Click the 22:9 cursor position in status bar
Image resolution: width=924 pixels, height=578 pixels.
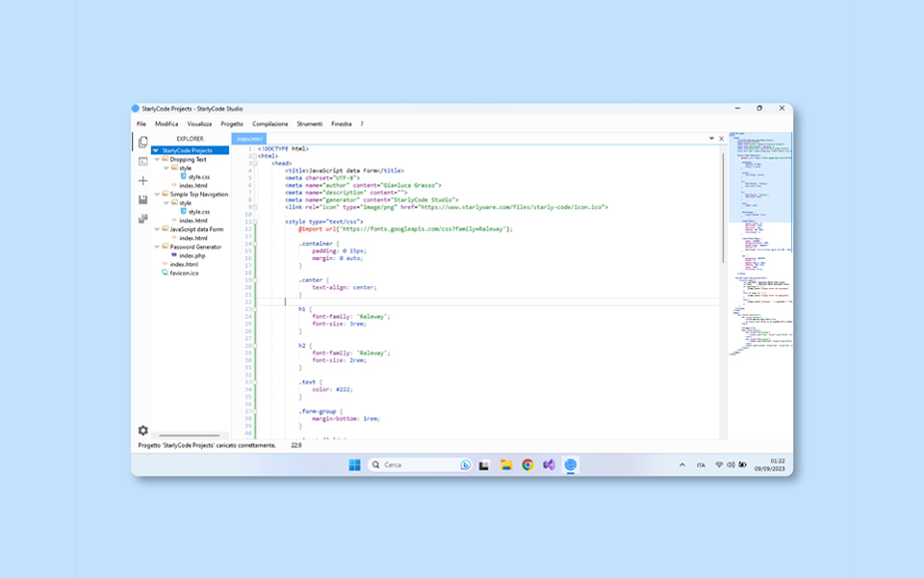295,445
